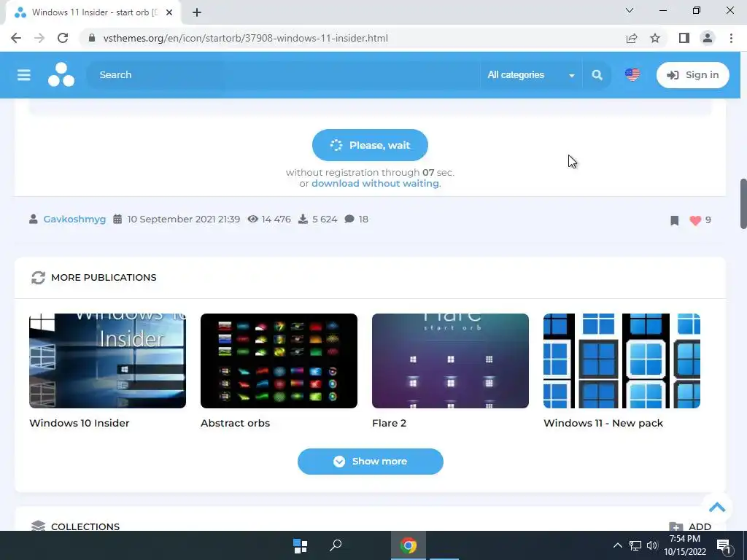Expand publications with Show more button

370,462
